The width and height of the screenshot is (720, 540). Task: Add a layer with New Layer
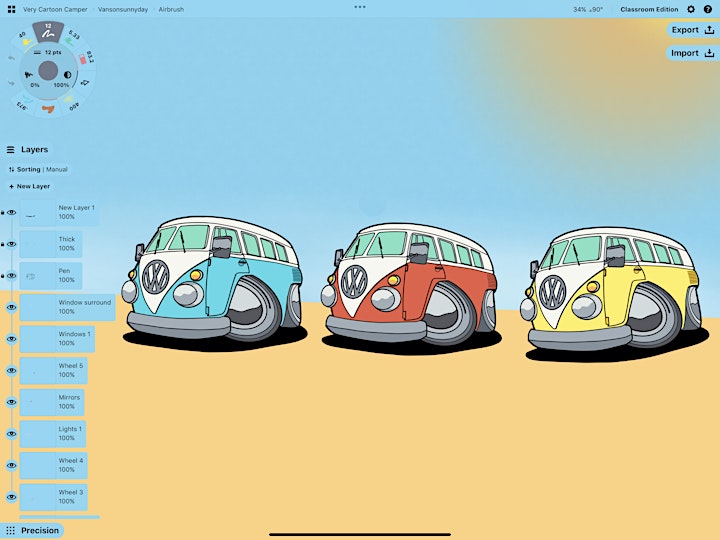29,186
